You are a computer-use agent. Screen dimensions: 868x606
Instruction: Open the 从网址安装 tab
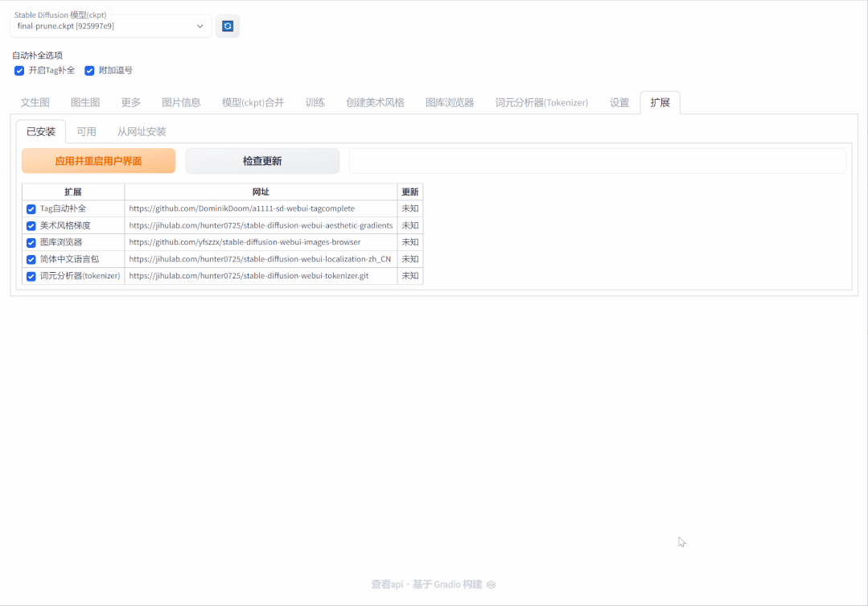[x=142, y=131]
